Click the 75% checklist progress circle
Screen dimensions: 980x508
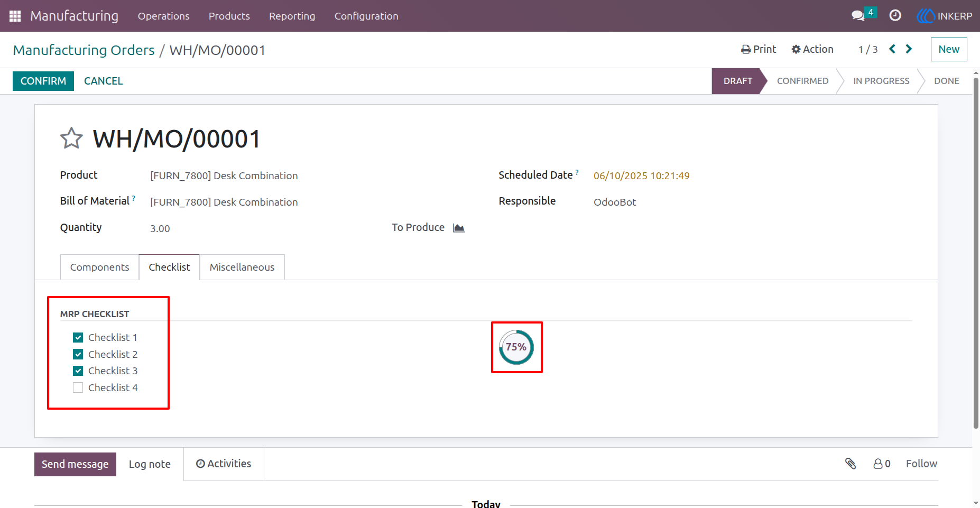516,347
